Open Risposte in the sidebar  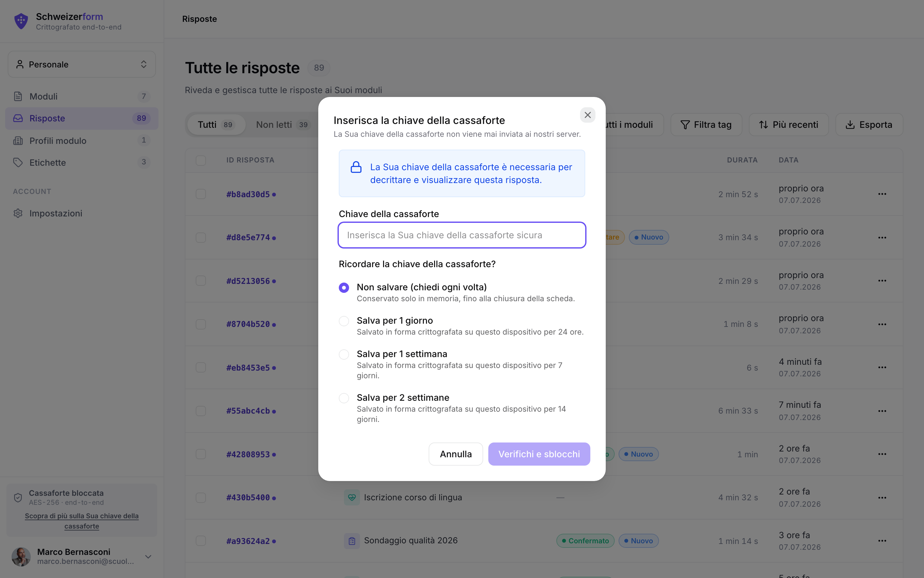pos(82,118)
